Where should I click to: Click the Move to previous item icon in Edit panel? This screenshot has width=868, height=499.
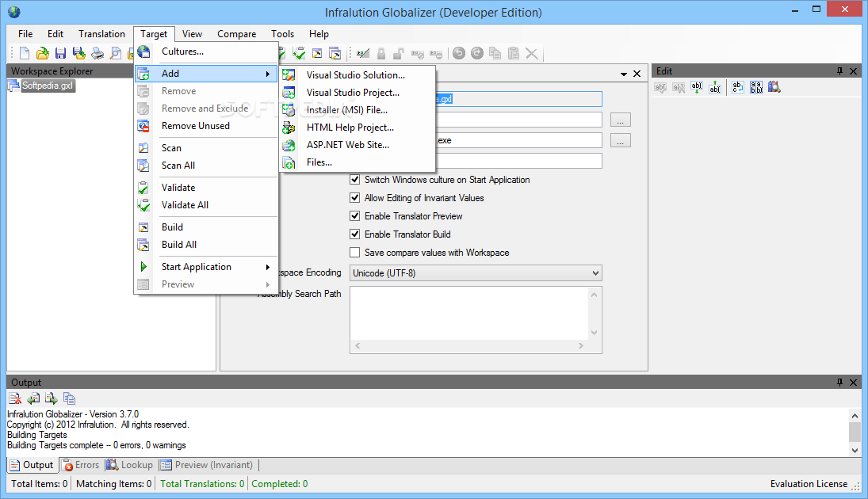715,87
